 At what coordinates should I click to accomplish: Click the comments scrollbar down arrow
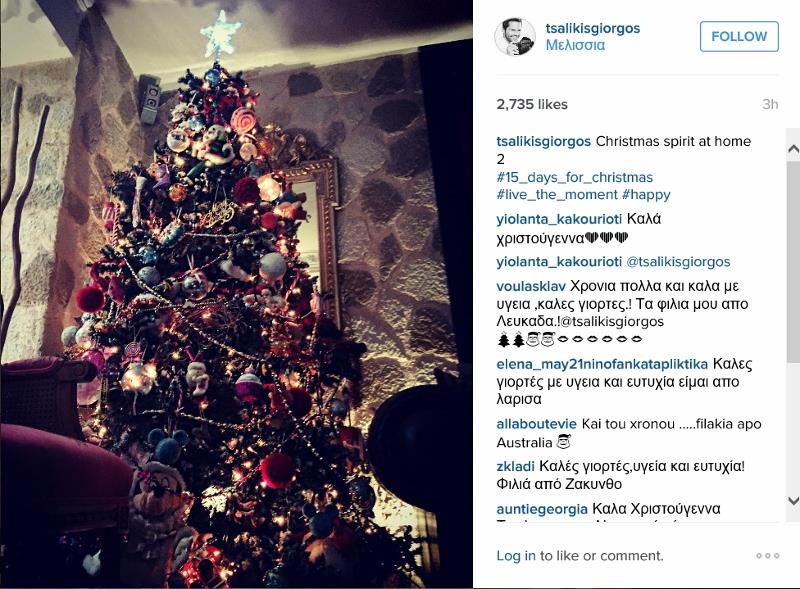point(793,501)
